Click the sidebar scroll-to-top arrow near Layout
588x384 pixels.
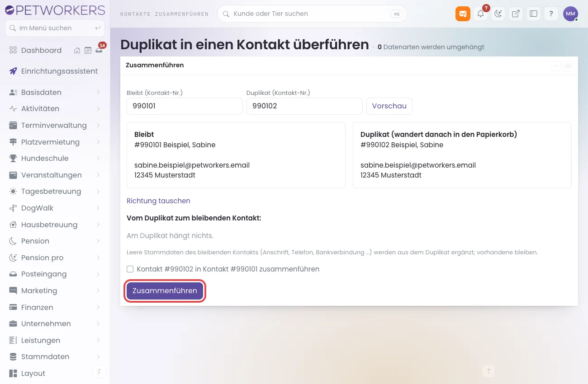coord(99,371)
